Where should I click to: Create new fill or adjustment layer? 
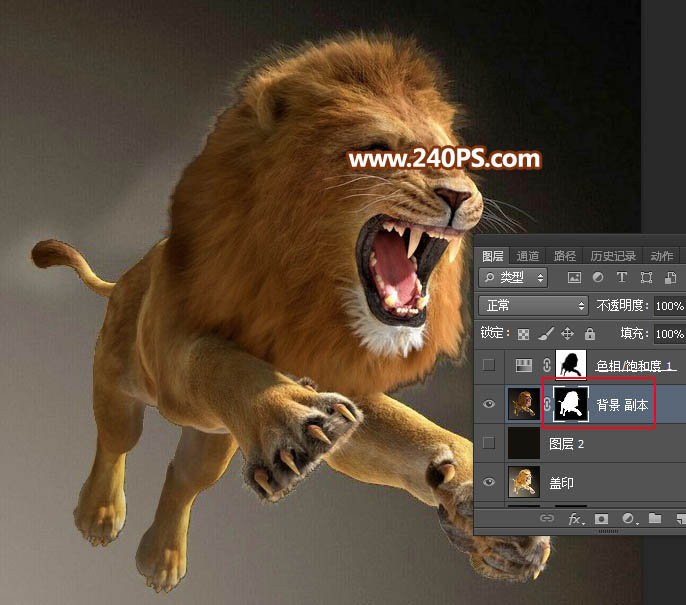(628, 518)
